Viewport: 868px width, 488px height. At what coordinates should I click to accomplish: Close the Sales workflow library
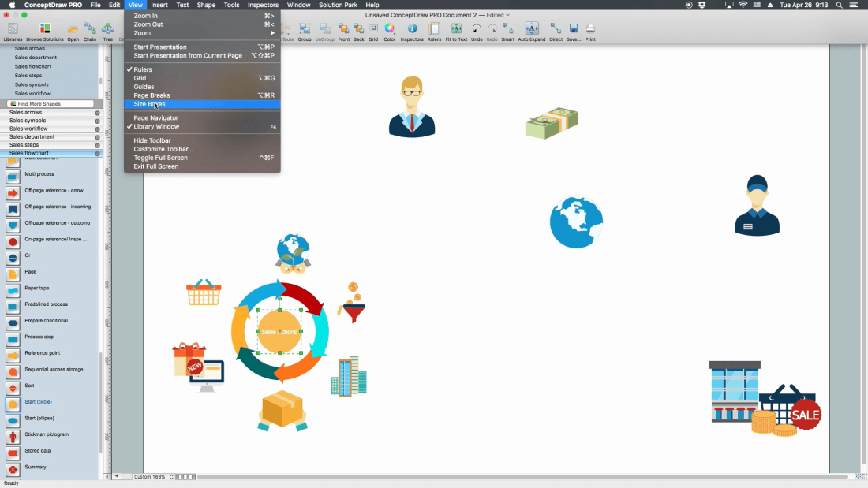97,129
